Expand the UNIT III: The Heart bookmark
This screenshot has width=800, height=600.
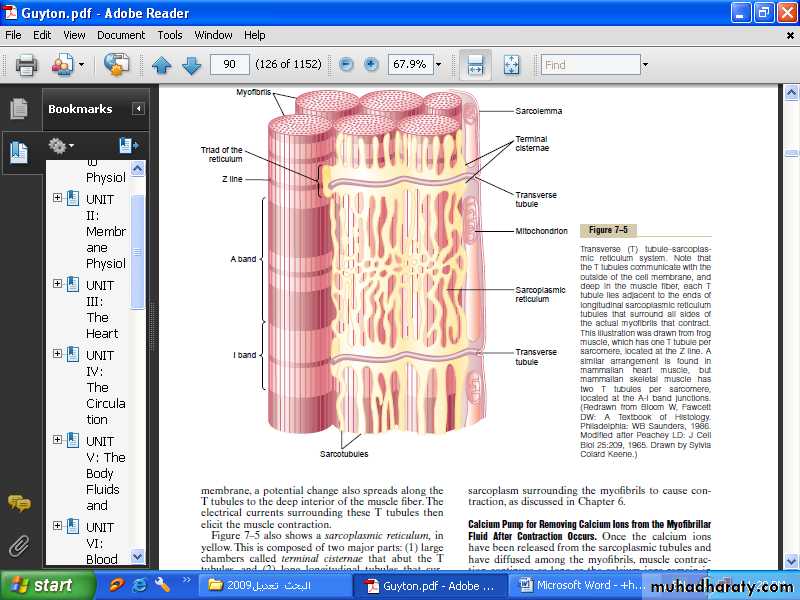pos(58,284)
